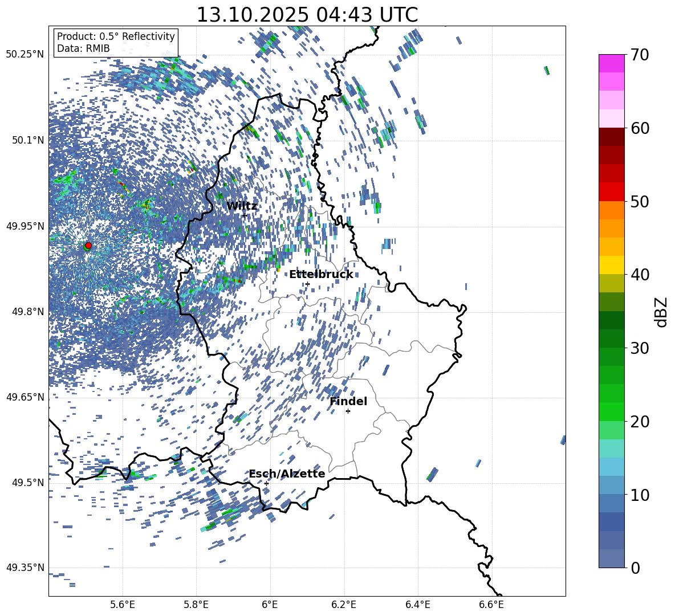Click the 50 tick on the colorbar
The width and height of the screenshot is (675, 616).
point(640,202)
